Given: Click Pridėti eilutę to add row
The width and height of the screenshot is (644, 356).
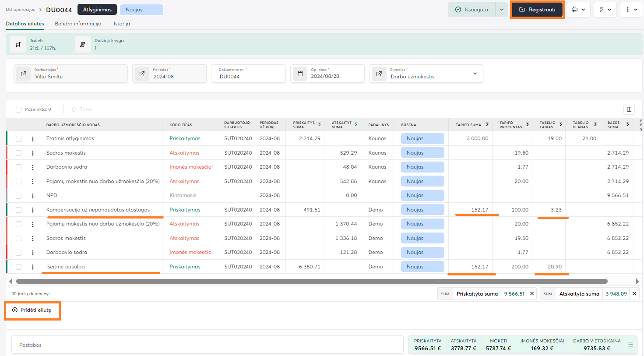Looking at the screenshot, I should point(32,310).
